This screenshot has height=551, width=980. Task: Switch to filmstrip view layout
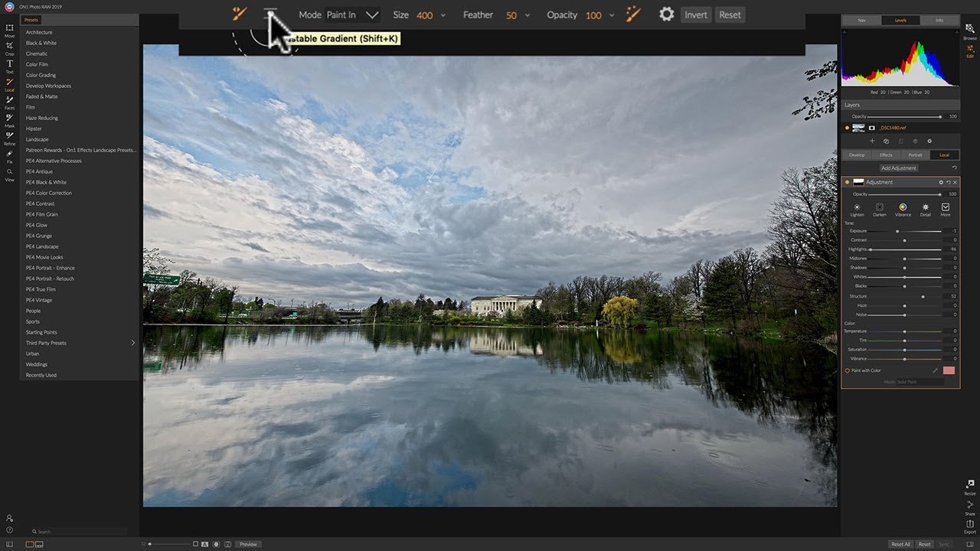coord(39,544)
